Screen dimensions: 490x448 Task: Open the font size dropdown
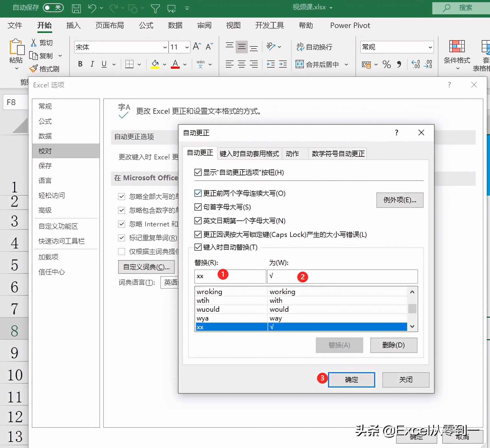(187, 47)
